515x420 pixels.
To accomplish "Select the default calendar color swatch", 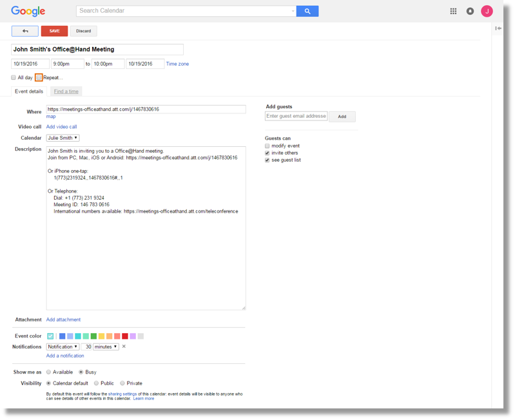I will [x=50, y=336].
